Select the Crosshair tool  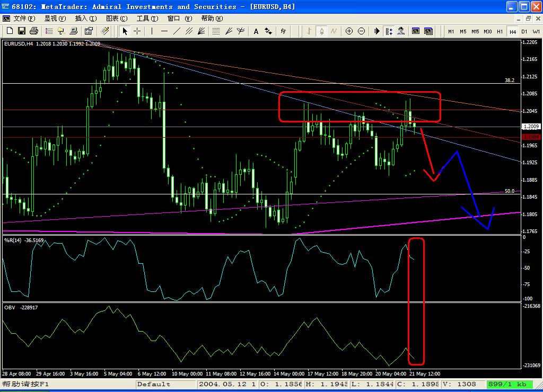(137, 31)
